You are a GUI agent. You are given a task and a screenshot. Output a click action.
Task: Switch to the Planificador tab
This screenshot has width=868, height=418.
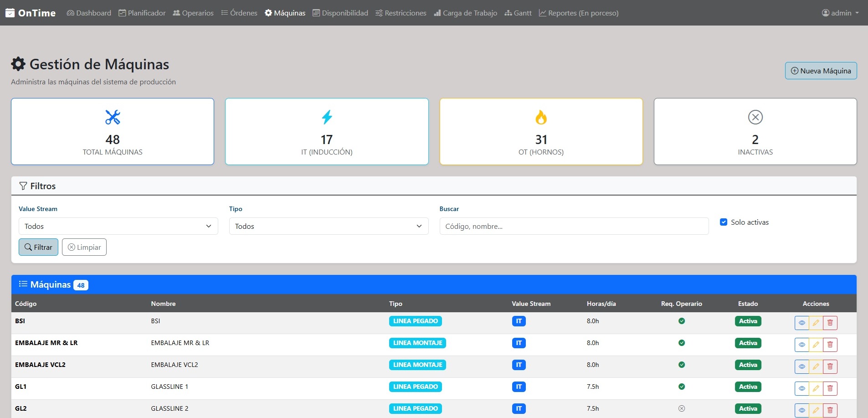point(142,13)
